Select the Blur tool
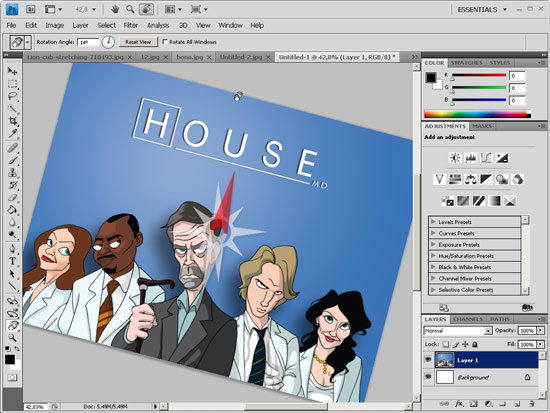The image size is (550, 413). pos(13,222)
